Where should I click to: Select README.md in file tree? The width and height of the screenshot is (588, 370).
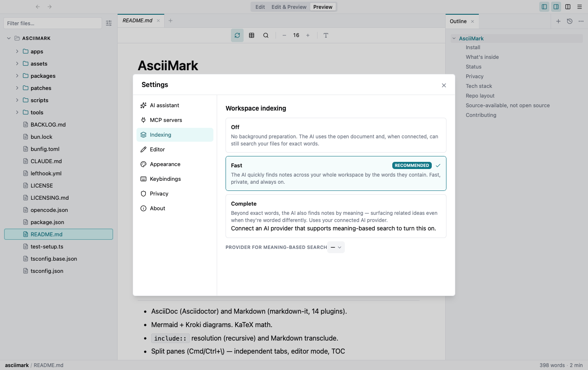58,234
